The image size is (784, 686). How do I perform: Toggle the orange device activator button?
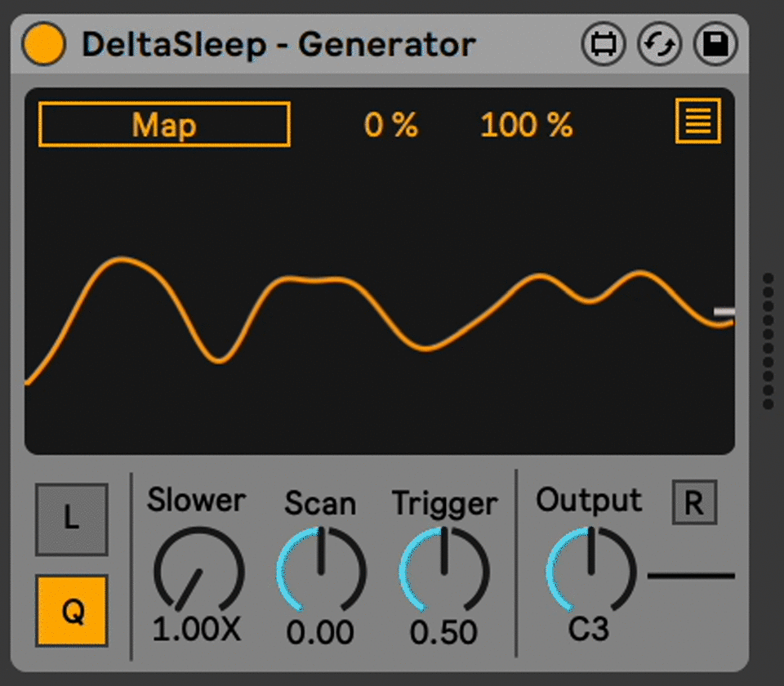point(43,45)
